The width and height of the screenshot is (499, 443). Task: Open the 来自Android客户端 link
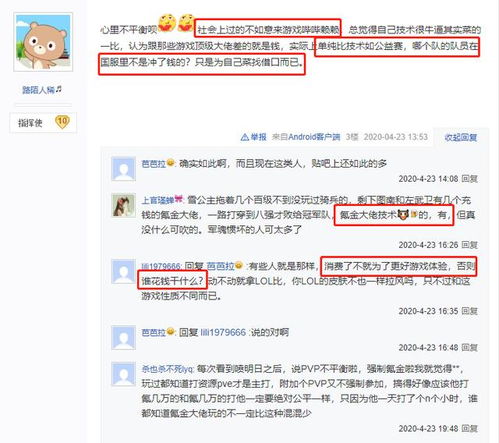(x=306, y=137)
